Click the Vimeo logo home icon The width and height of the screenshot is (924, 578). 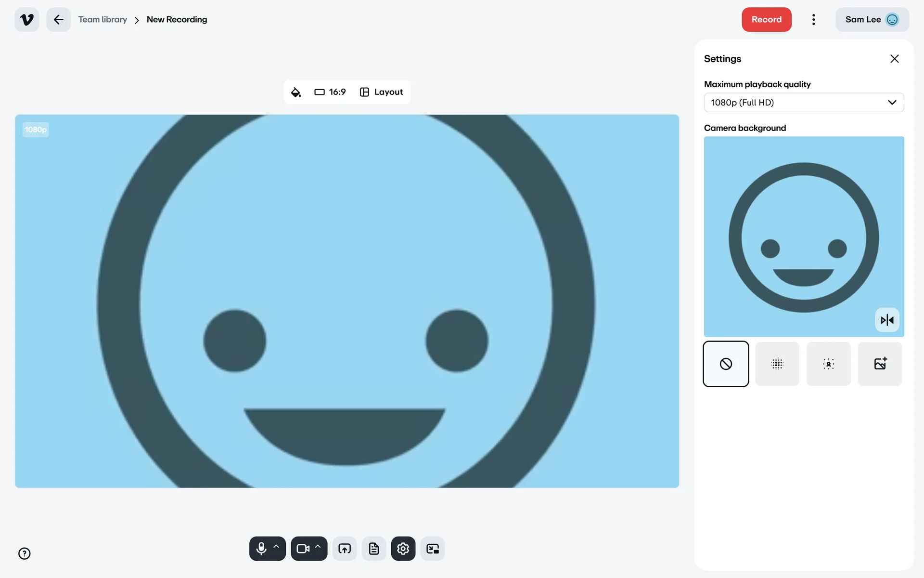click(x=27, y=20)
